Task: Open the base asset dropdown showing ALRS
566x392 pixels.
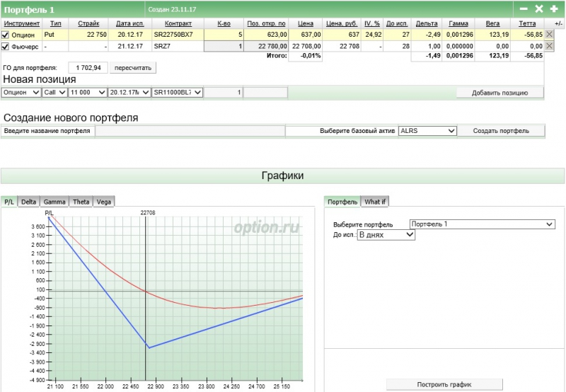Action: click(x=428, y=131)
